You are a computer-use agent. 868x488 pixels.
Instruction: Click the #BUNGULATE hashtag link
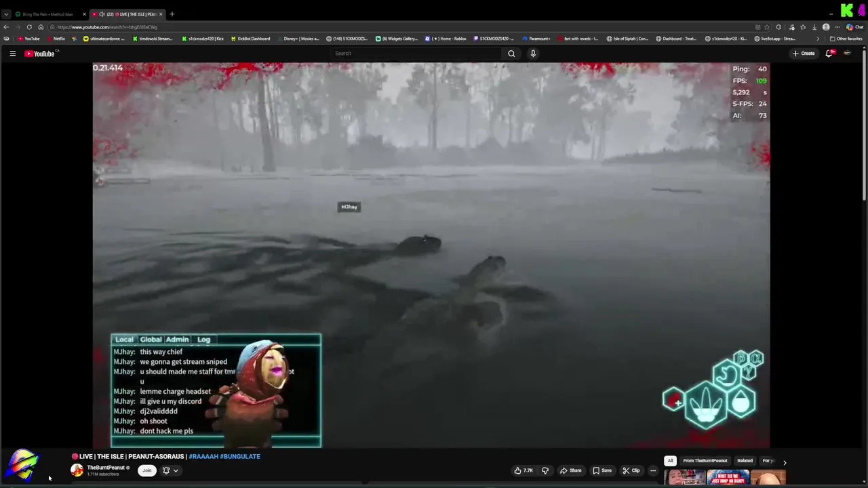pyautogui.click(x=240, y=457)
